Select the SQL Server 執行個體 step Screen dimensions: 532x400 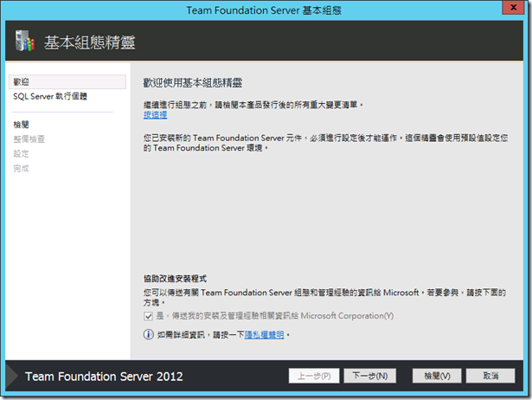coord(50,96)
